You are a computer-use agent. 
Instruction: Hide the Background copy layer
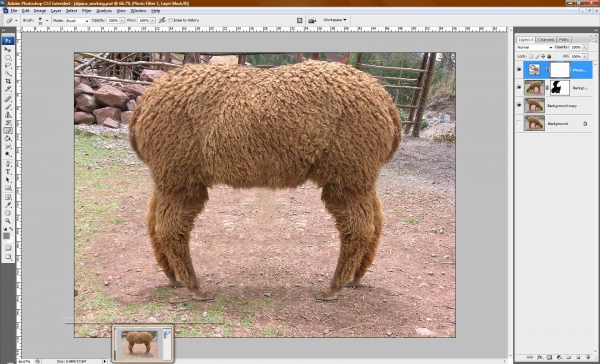point(519,105)
